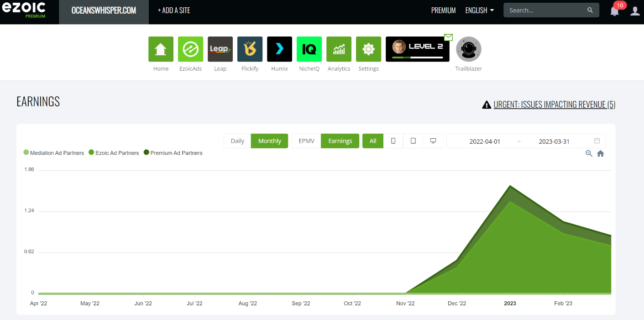The width and height of the screenshot is (644, 320).
Task: Edit the end date 2023-03-31
Action: (554, 142)
